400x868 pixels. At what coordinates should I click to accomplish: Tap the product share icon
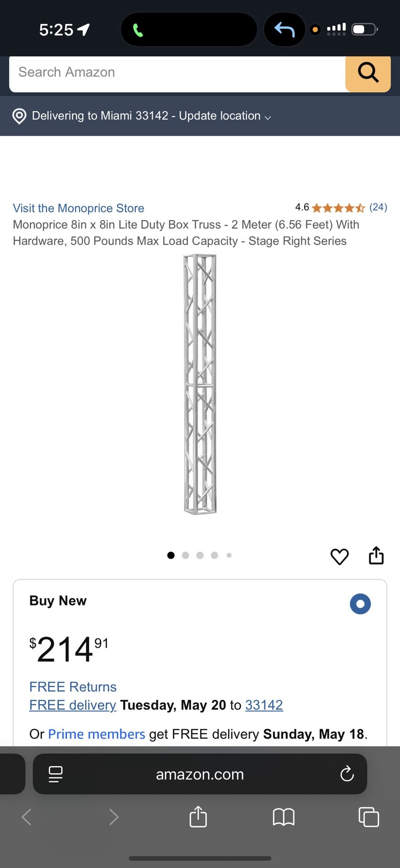376,556
